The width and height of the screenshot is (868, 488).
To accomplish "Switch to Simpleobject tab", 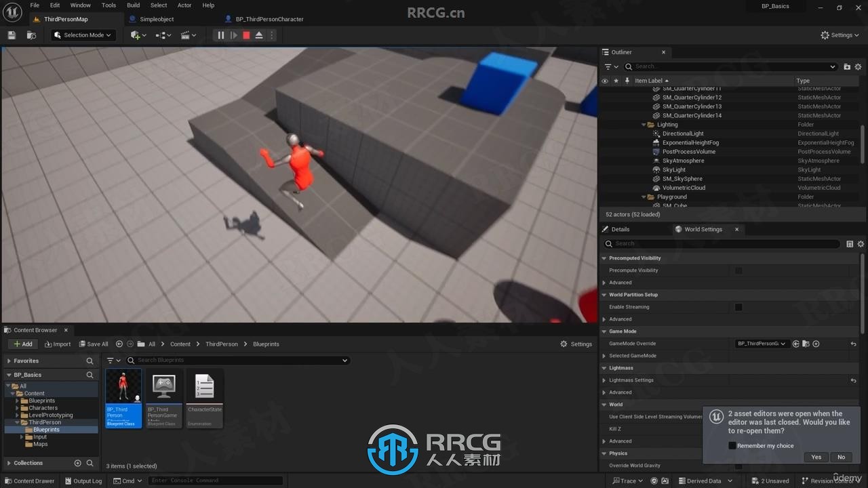I will click(x=157, y=19).
